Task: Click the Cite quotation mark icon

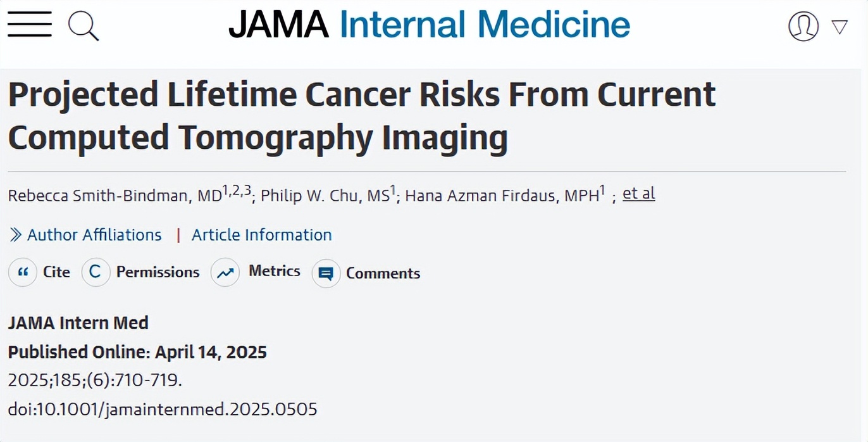Action: point(23,272)
